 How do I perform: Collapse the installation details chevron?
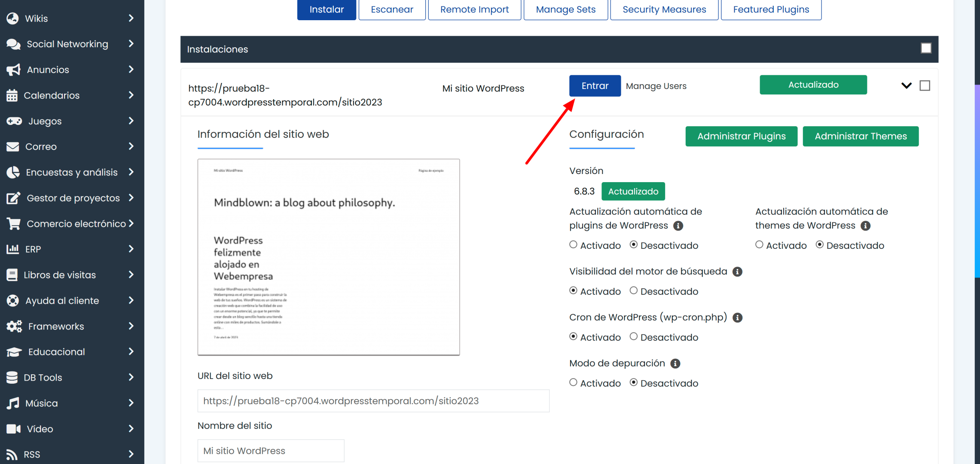pyautogui.click(x=906, y=85)
